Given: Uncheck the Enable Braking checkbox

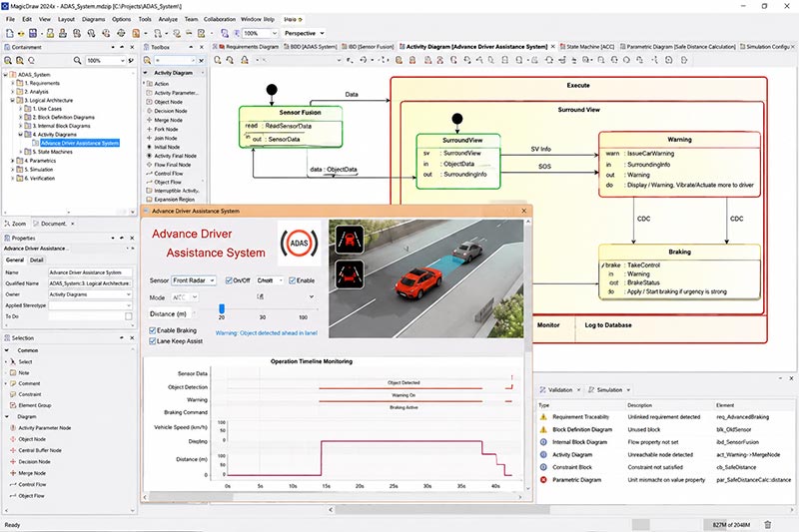Looking at the screenshot, I should pos(153,330).
